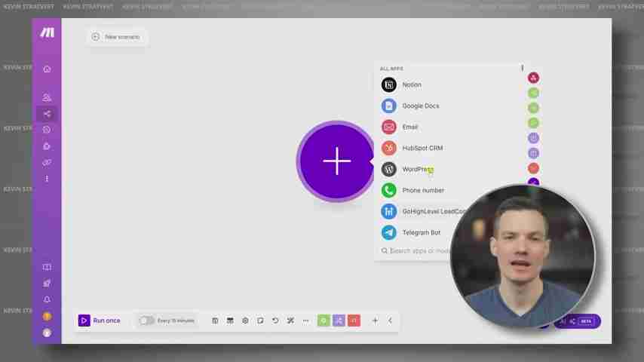Click the red square favorite in toolbar

click(354, 321)
